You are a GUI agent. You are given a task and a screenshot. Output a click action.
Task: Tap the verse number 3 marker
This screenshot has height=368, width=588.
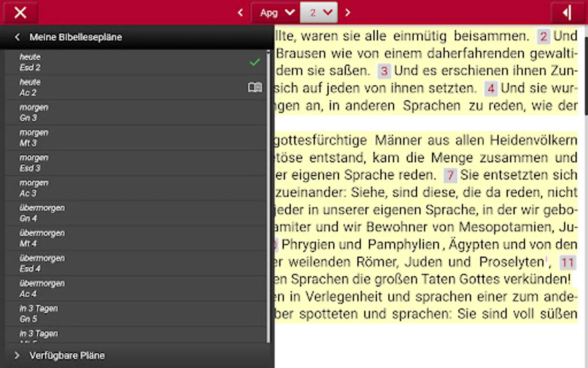(384, 71)
